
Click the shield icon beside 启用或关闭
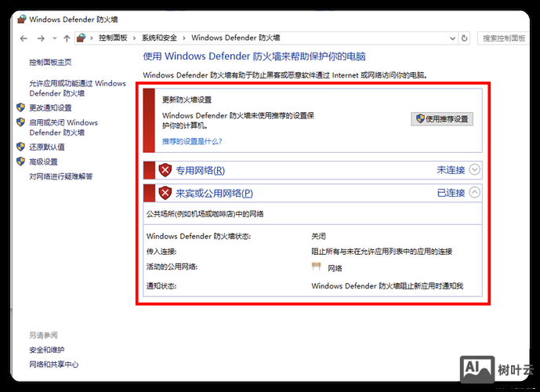(x=20, y=122)
